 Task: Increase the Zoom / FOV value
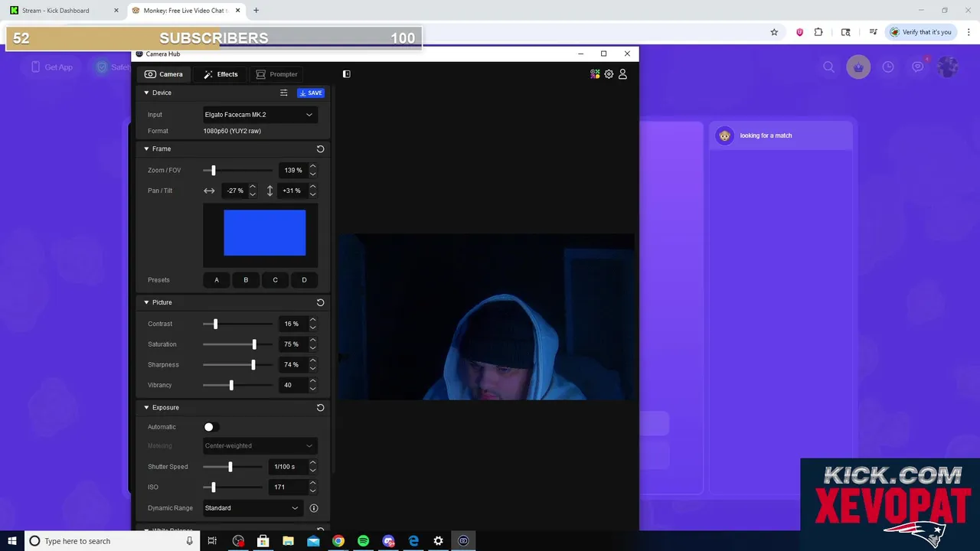click(312, 167)
